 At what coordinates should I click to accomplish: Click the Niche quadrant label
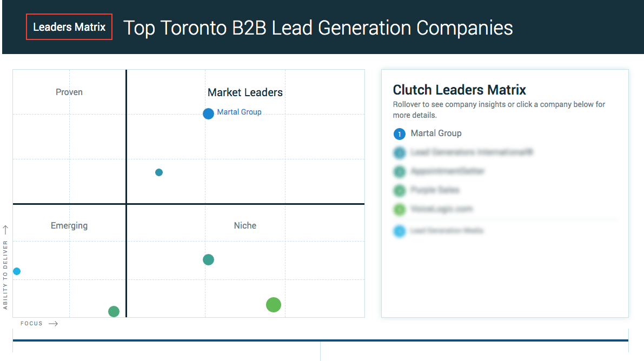tap(245, 225)
